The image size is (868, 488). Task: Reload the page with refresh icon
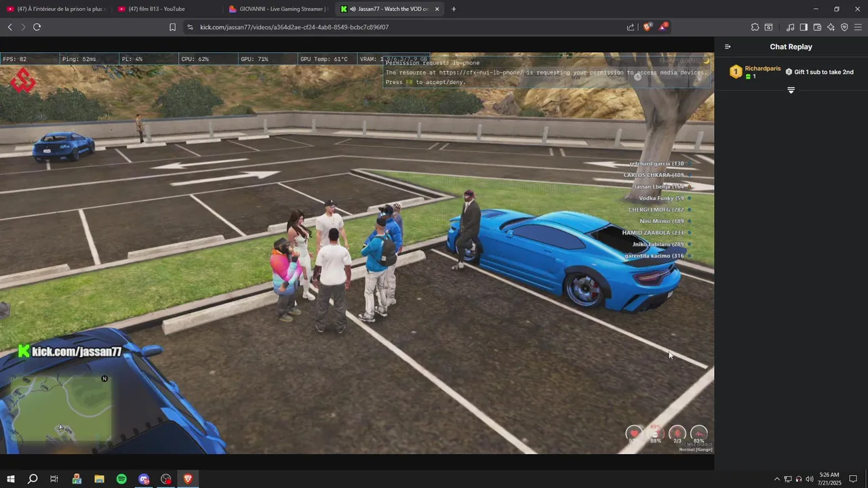pyautogui.click(x=37, y=27)
